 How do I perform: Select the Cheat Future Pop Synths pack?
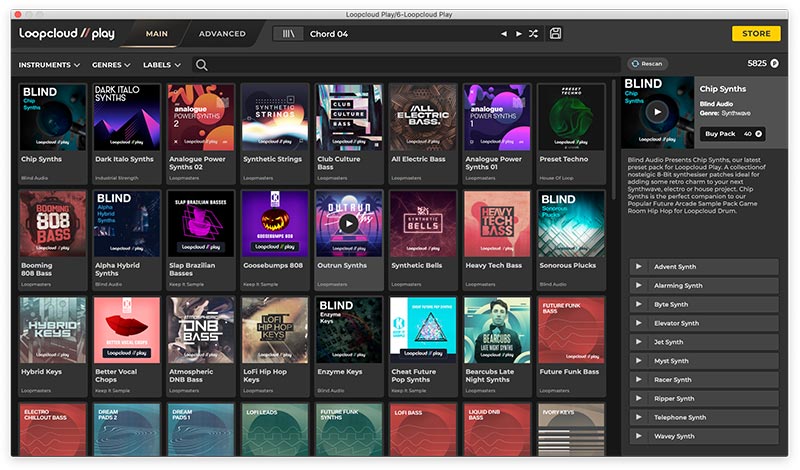point(423,346)
